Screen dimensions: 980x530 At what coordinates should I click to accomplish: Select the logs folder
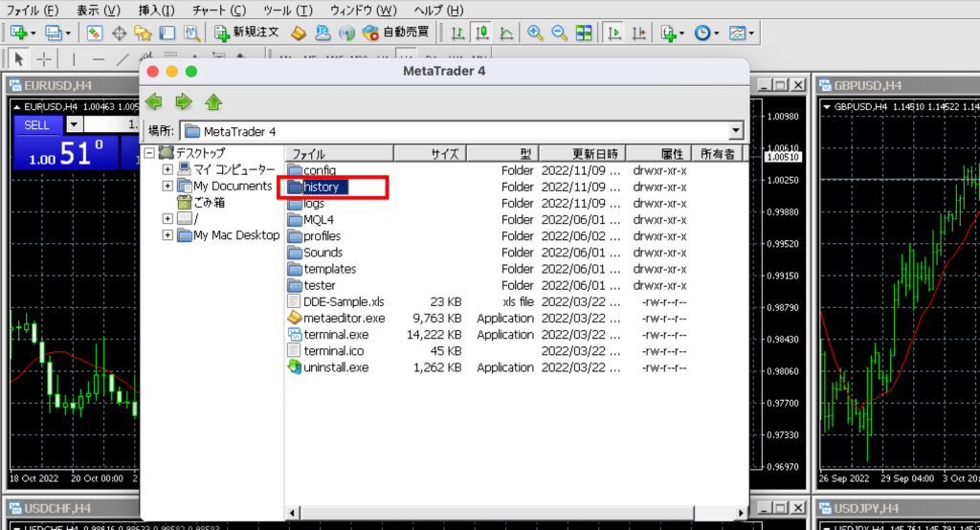[306, 203]
